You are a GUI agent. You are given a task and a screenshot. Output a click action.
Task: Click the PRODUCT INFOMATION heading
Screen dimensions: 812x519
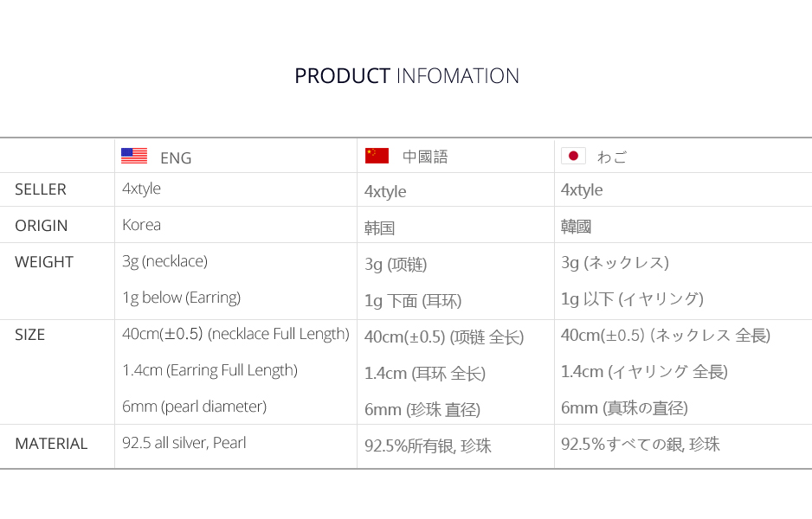tap(407, 76)
